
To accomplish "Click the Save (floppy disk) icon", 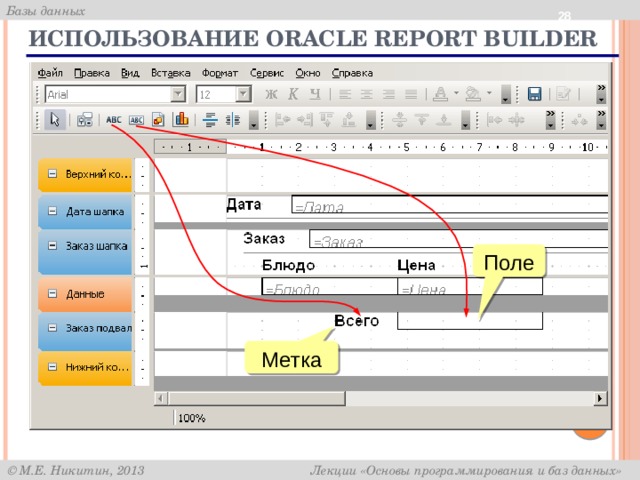I will pyautogui.click(x=534, y=94).
